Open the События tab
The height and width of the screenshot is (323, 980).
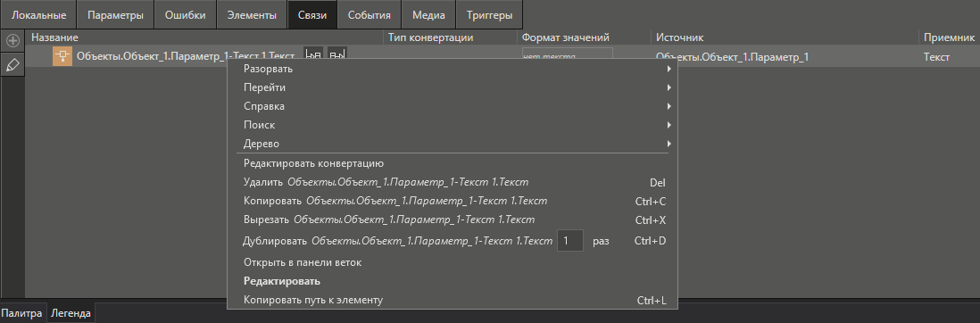(x=370, y=15)
